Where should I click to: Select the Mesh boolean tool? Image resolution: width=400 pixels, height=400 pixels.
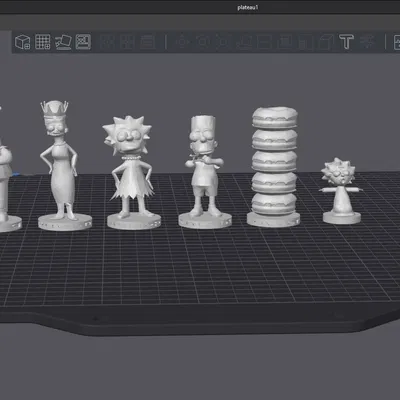click(285, 42)
